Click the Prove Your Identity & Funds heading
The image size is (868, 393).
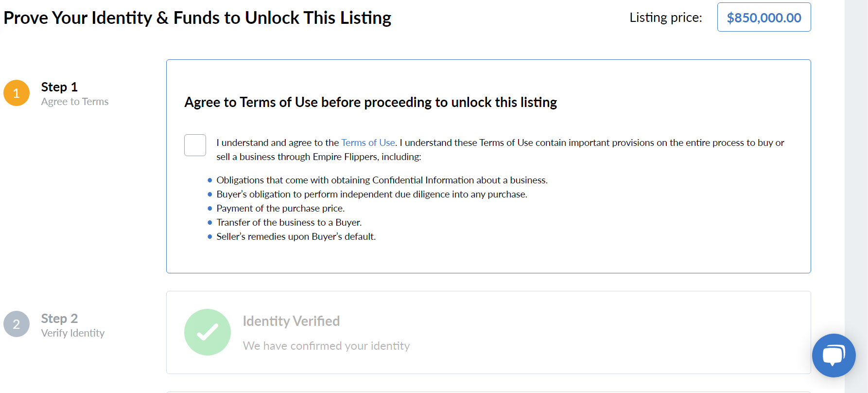pyautogui.click(x=197, y=18)
